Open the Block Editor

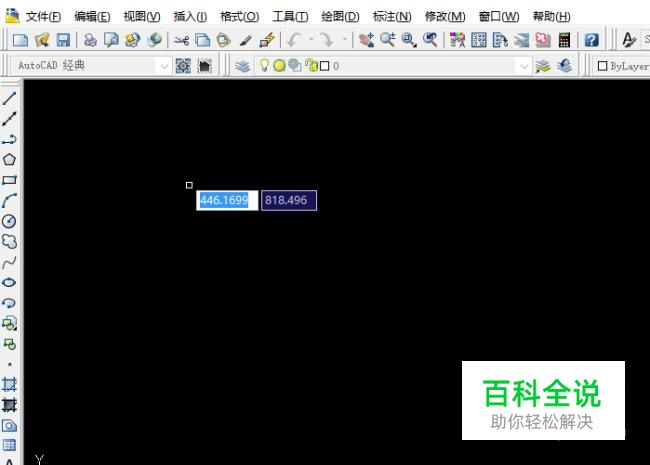[267, 40]
